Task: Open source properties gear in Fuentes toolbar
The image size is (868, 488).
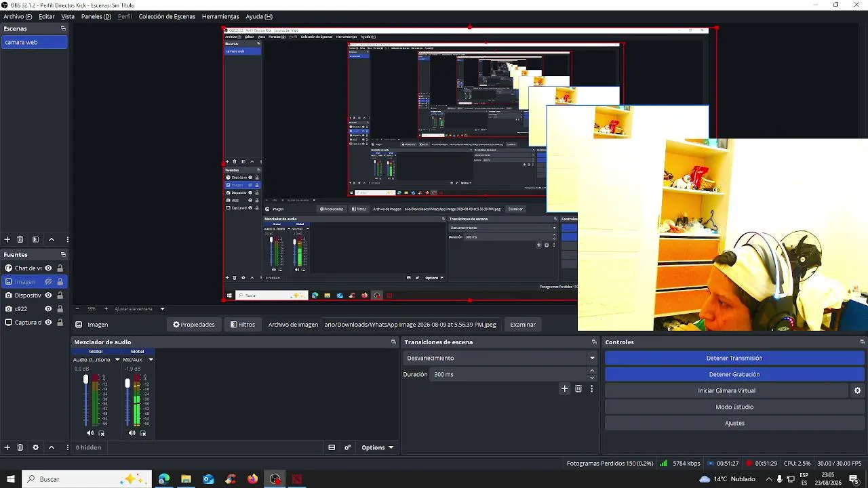Action: (35, 447)
